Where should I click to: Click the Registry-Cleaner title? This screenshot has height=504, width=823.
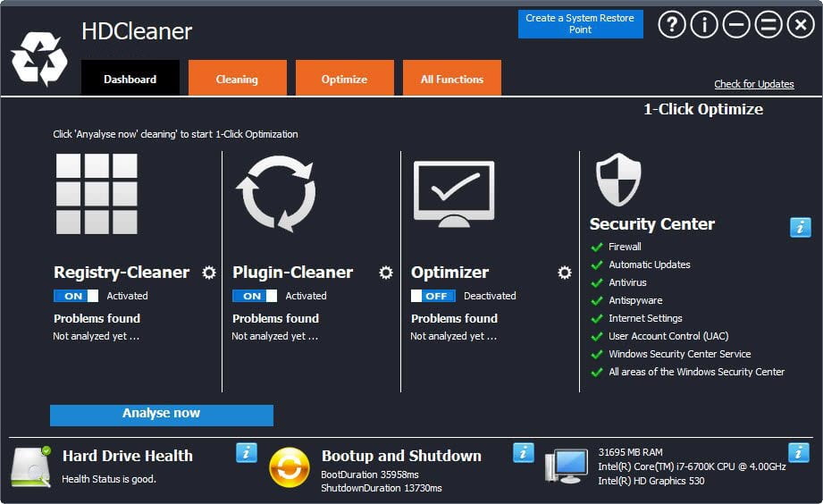[122, 273]
